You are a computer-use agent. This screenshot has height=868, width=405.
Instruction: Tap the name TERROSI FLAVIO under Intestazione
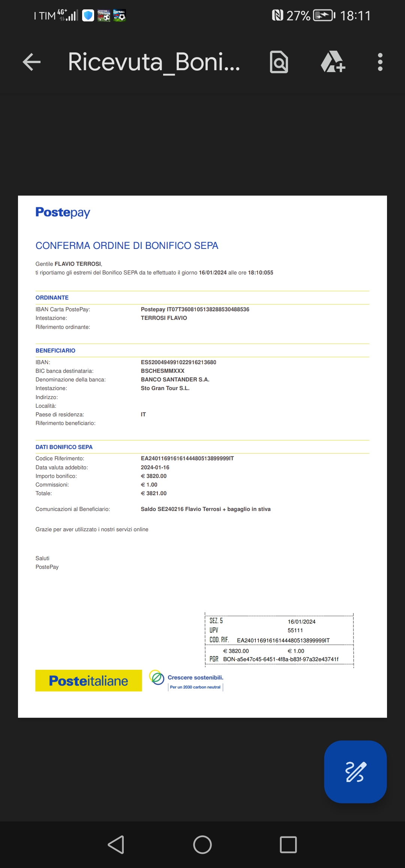click(164, 318)
